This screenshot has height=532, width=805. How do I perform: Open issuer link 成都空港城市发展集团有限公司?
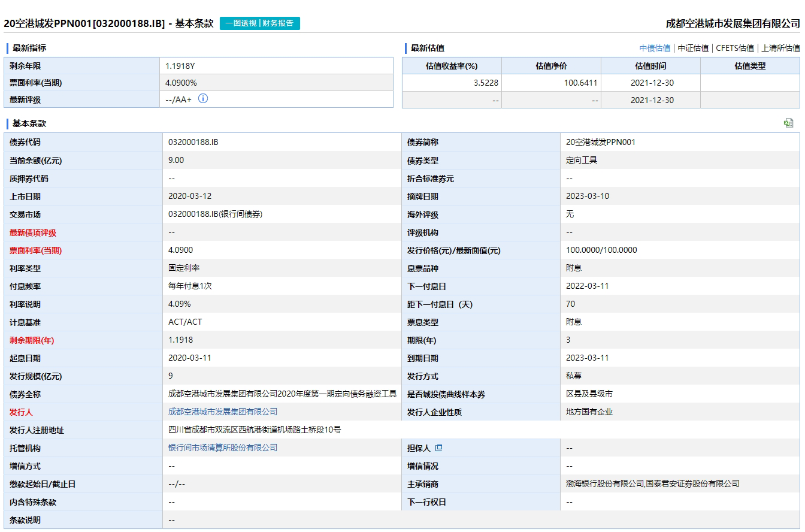coord(223,412)
